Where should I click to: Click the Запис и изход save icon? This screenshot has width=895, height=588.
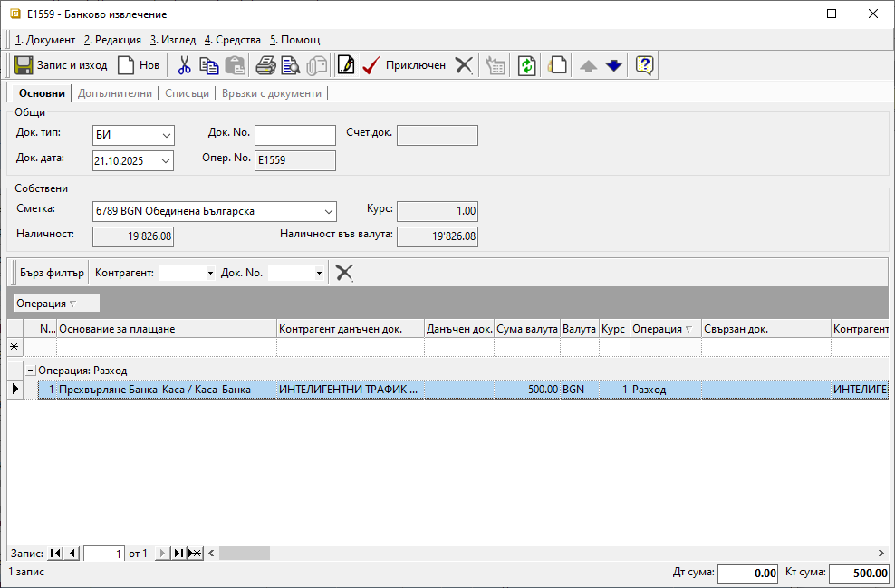24,65
